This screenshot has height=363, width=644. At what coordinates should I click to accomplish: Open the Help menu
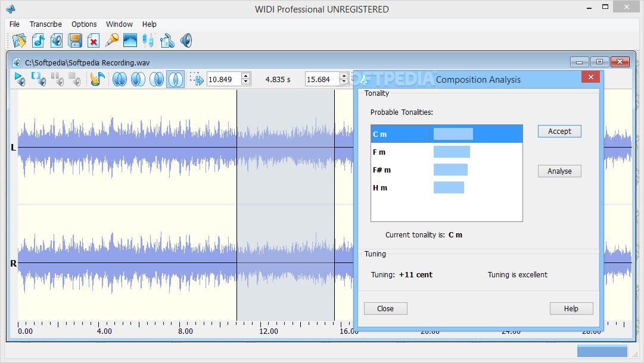(150, 24)
